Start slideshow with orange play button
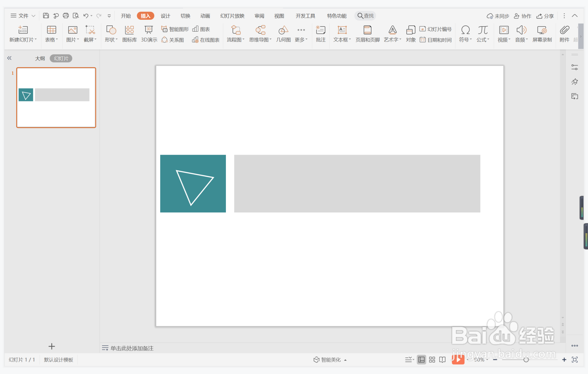This screenshot has width=588, height=374. tap(458, 360)
